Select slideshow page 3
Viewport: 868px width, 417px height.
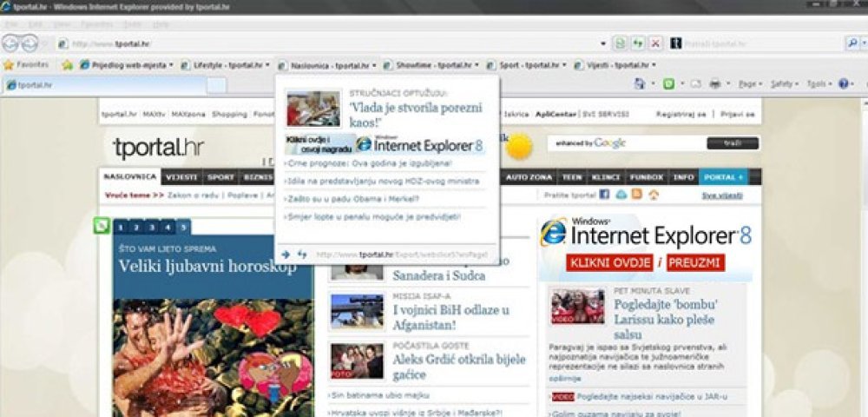pos(151,227)
